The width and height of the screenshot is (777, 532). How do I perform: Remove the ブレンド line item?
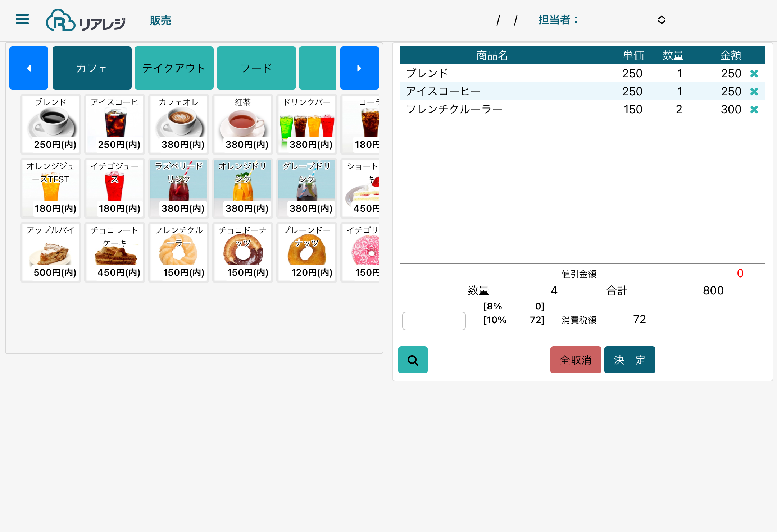(x=754, y=74)
